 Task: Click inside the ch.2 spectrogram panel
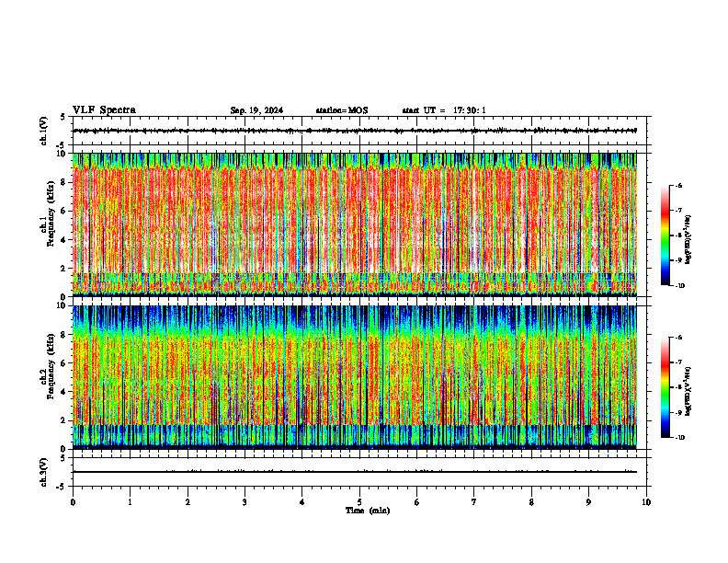click(355, 377)
